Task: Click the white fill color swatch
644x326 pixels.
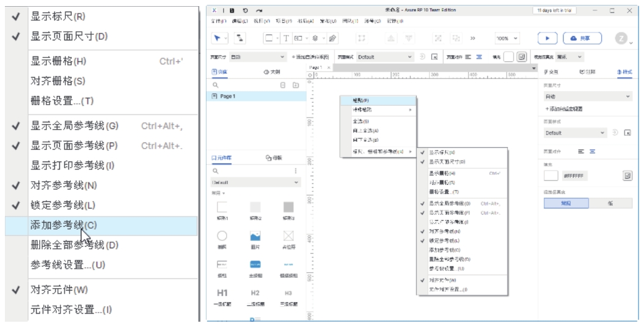Action: coord(551,176)
